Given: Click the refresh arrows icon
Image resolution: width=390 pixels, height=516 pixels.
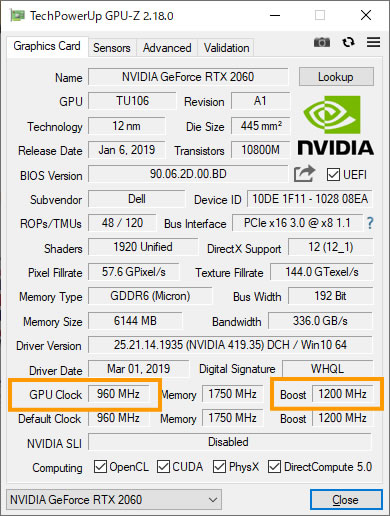Looking at the screenshot, I should pos(348,42).
